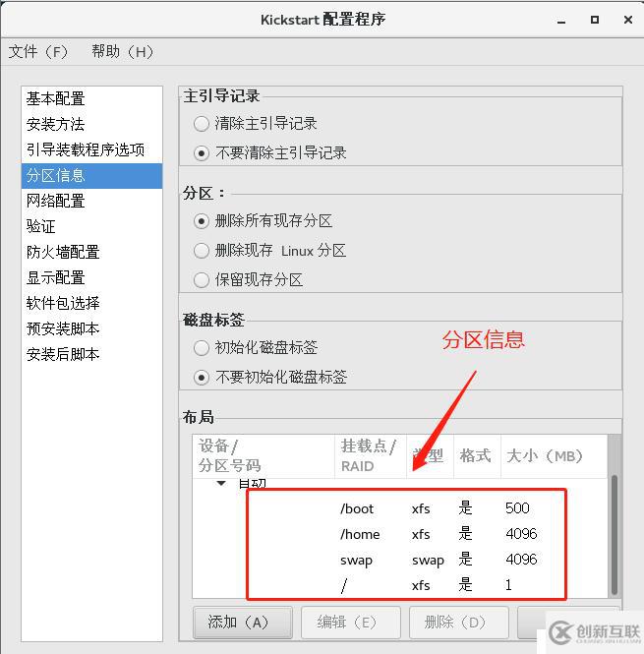Open 预安装脚本 section

[x=91, y=329]
